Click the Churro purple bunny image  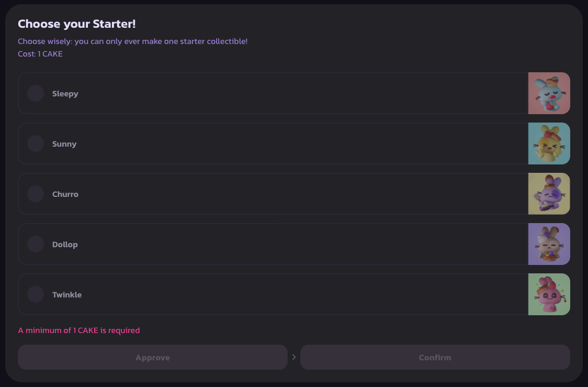(549, 194)
